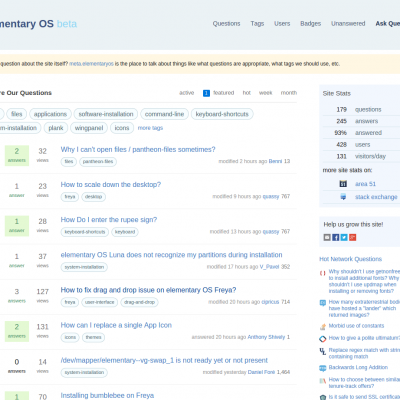Click the themes tag
400x400 pixels.
click(93, 337)
